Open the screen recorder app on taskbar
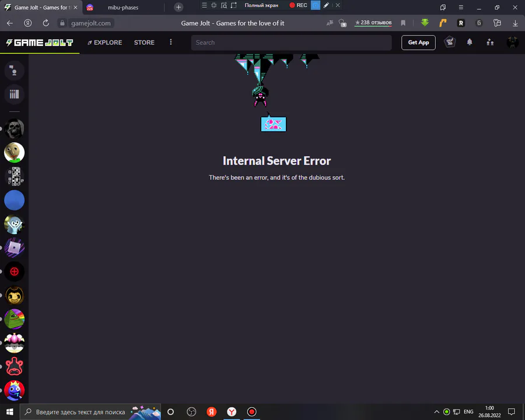 [252, 412]
